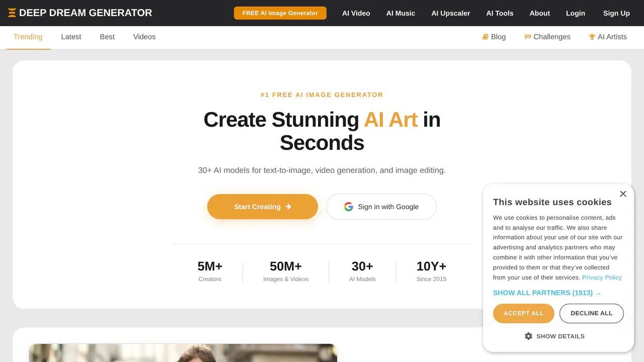Screen dimensions: 644x362
Task: Switch to the Best tab
Action: (107, 37)
